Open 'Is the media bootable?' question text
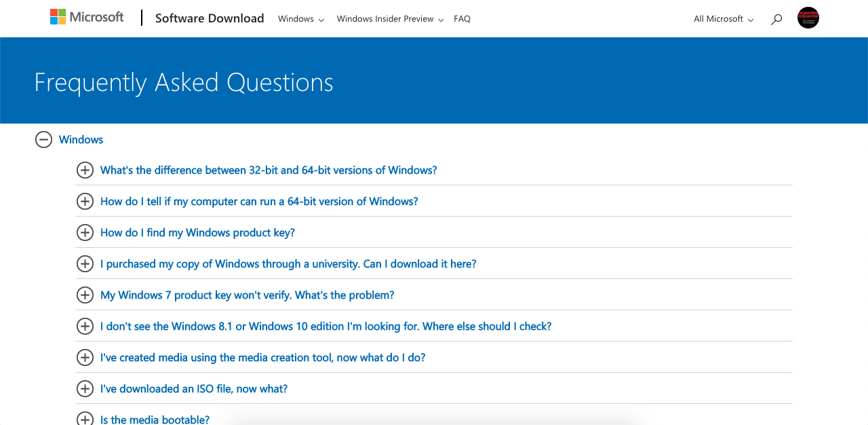This screenshot has width=868, height=425. tap(155, 419)
